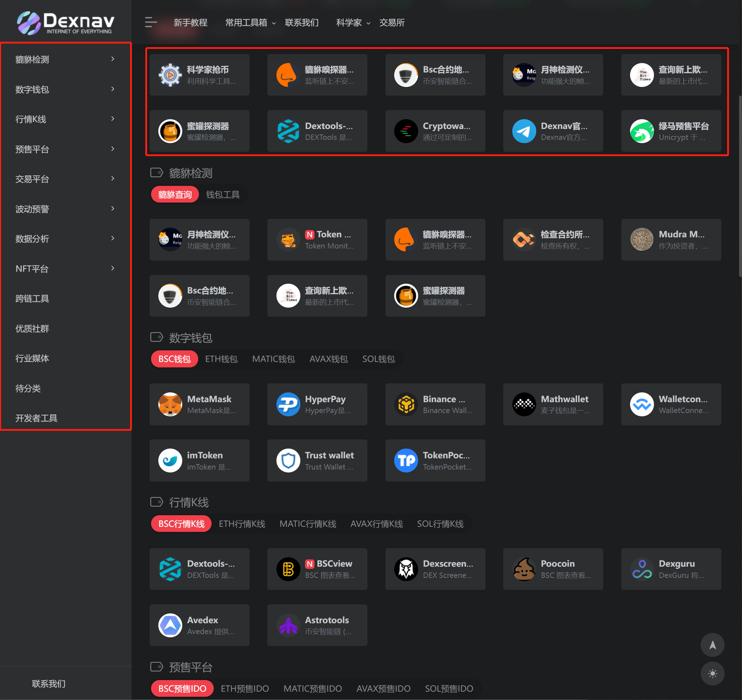The height and width of the screenshot is (700, 742).
Task: Expand 预售平台 sidebar item
Action: (x=65, y=149)
